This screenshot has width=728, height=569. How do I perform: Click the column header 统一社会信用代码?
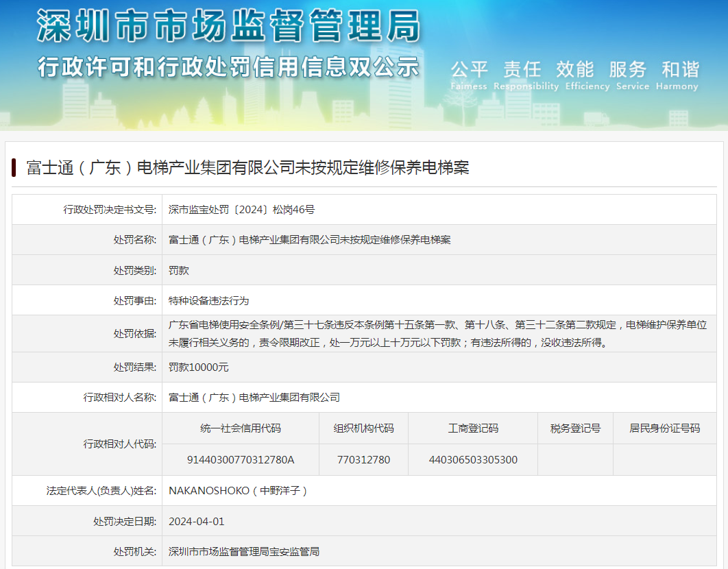click(241, 428)
